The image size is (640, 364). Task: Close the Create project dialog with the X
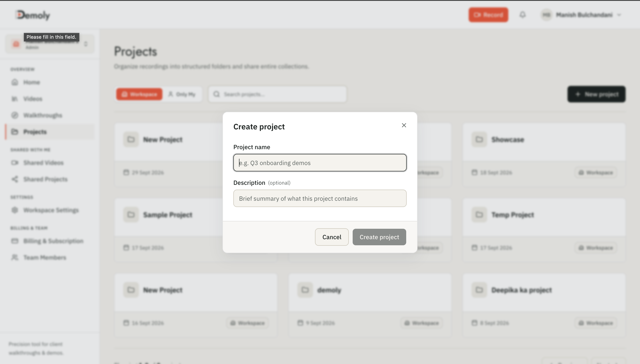(404, 125)
